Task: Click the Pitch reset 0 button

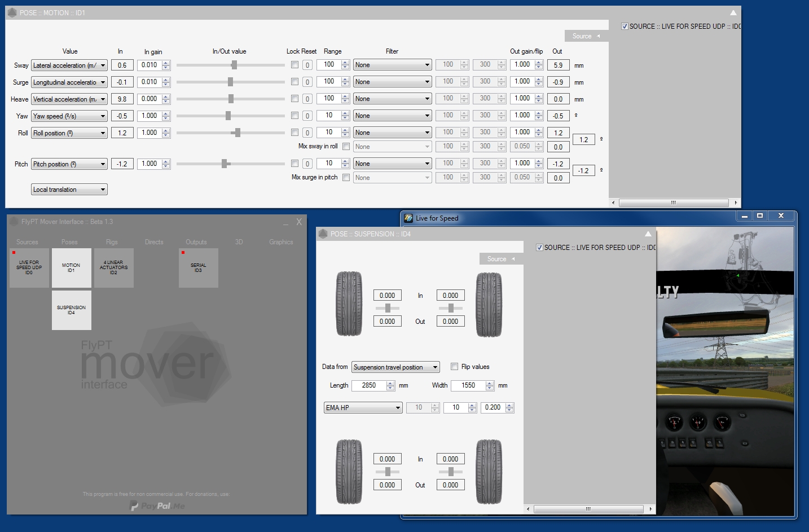Action: pos(307,164)
